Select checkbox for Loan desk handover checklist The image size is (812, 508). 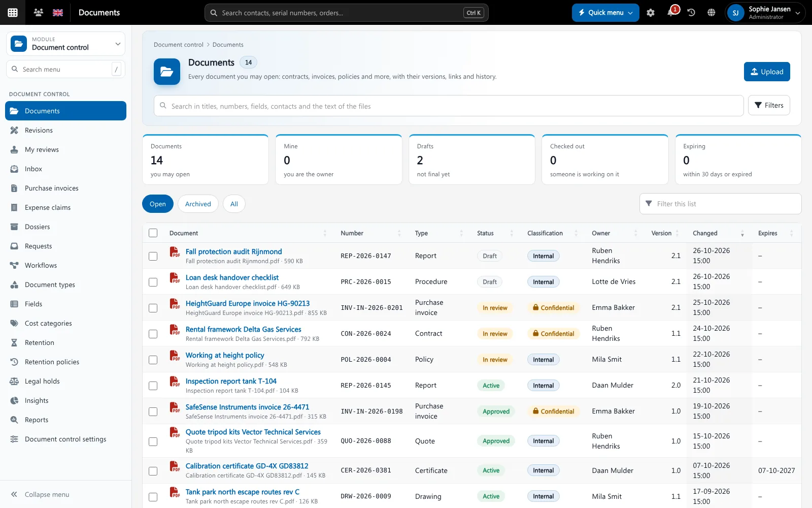pyautogui.click(x=153, y=282)
